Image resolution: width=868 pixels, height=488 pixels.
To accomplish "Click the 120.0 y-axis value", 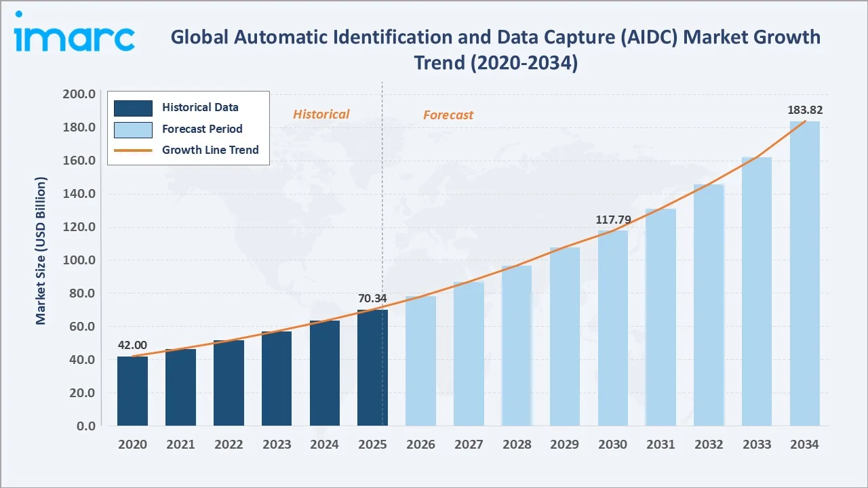I will [79, 227].
